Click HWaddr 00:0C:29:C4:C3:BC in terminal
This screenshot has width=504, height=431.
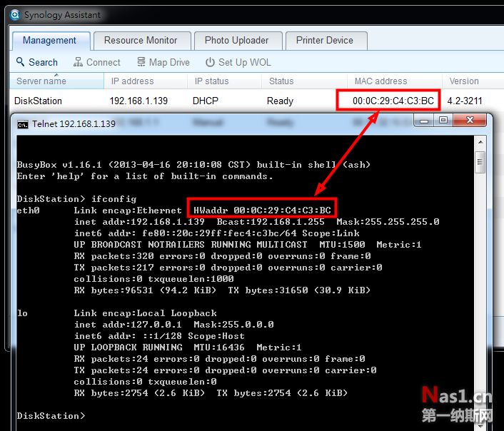click(x=262, y=211)
